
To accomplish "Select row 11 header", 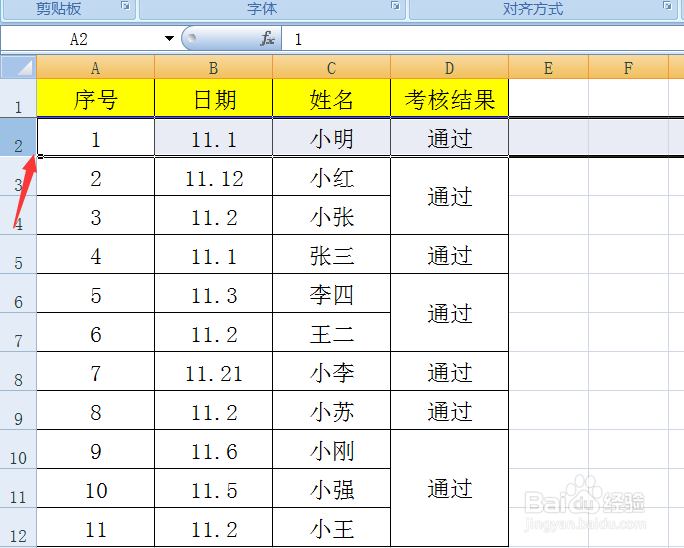I will 18,488.
